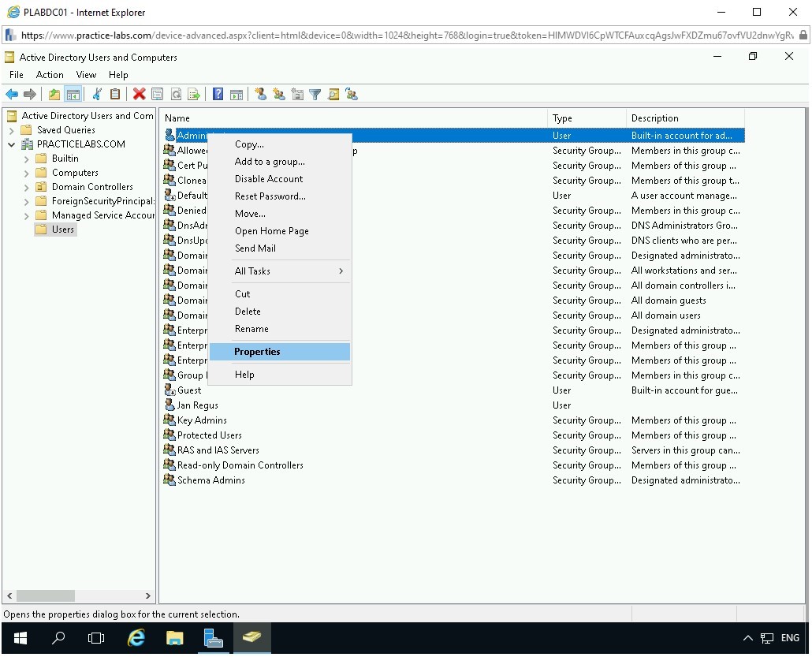Open the Help menu in menu bar
The image size is (812, 657).
tap(118, 75)
